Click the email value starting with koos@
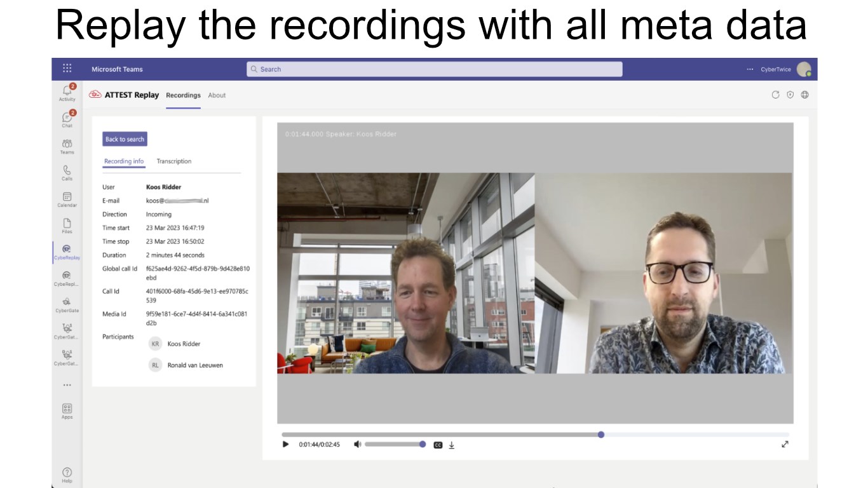868x488 pixels. pos(177,201)
